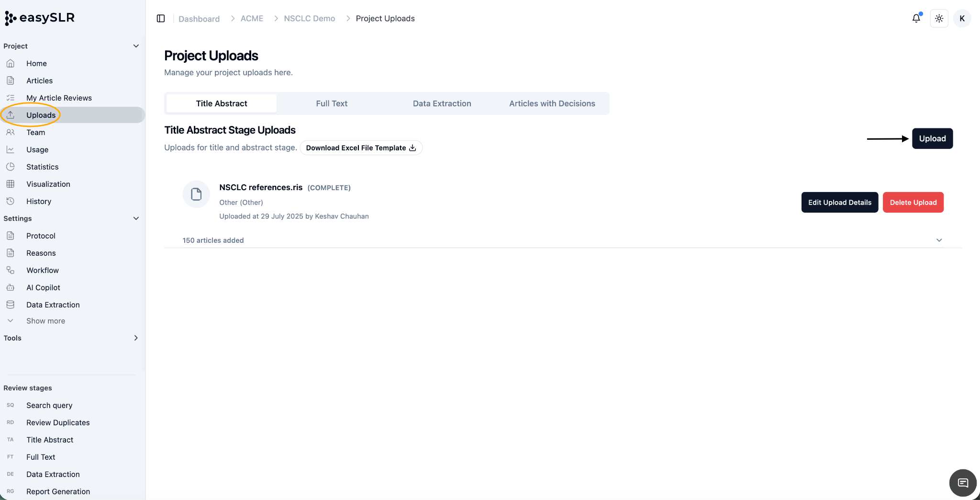This screenshot has height=500, width=980.
Task: Collapse the Settings section chevron
Action: (136, 218)
